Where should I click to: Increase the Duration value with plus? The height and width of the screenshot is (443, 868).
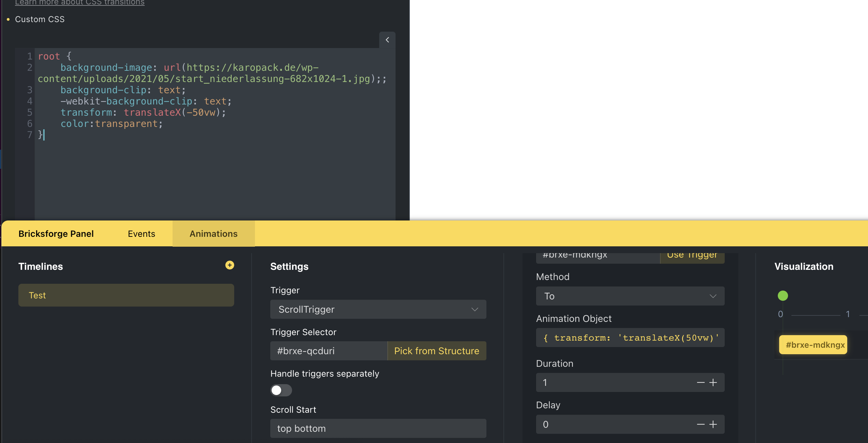[x=713, y=383]
